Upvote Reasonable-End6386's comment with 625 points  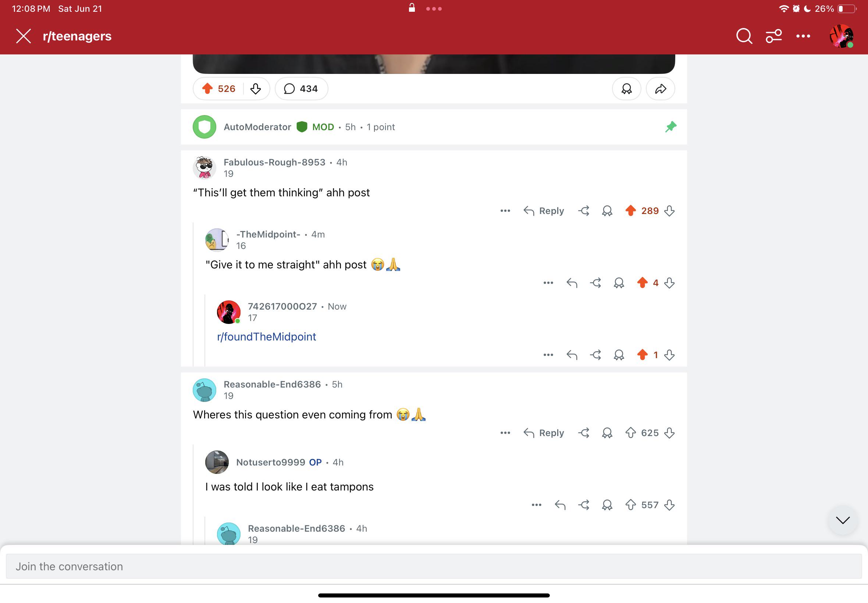pos(630,433)
